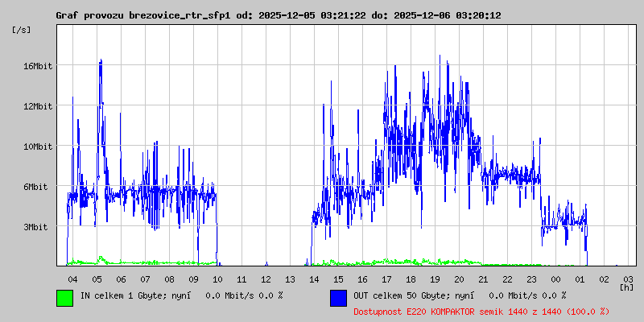Click the '12Mbit' y-axis label
The width and height of the screenshot is (644, 322).
pyautogui.click(x=38, y=106)
